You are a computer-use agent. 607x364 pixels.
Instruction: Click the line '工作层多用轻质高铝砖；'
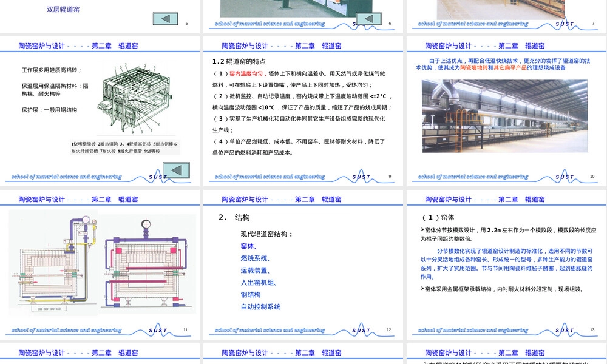tap(52, 70)
